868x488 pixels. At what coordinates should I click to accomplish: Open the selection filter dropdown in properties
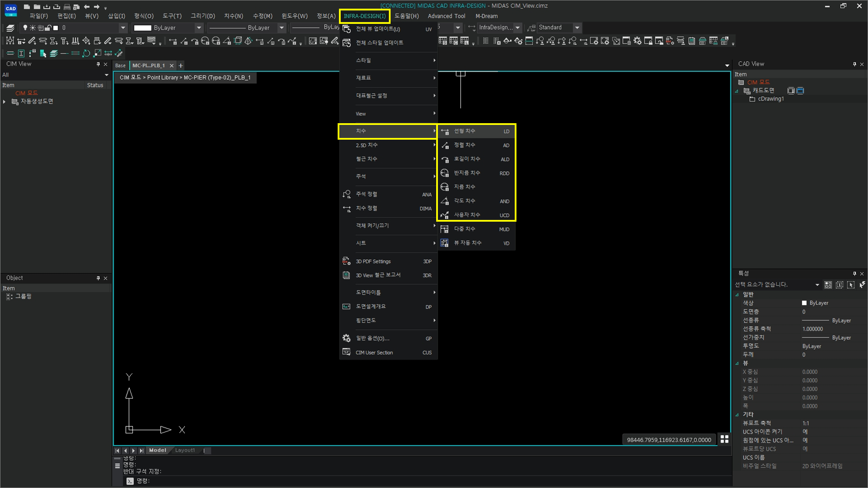tap(817, 285)
